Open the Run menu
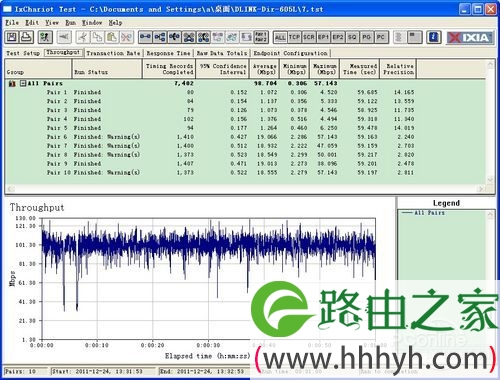This screenshot has width=500, height=380. pos(70,23)
